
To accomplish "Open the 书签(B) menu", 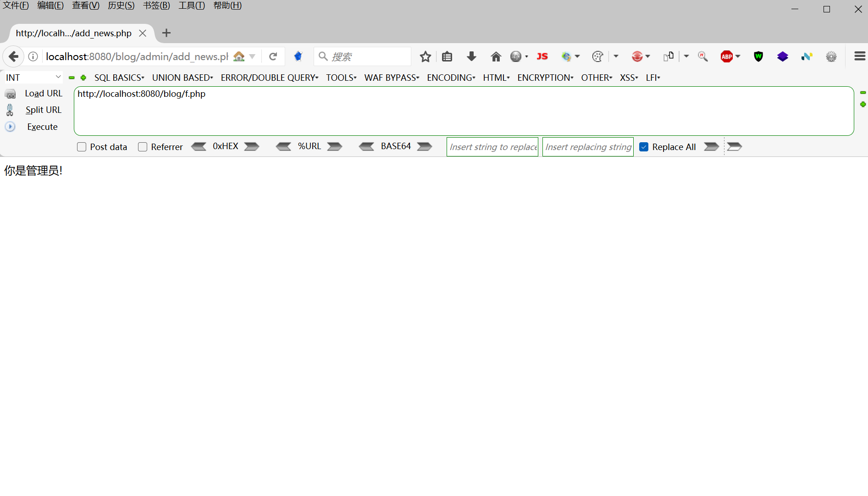I will click(x=156, y=6).
